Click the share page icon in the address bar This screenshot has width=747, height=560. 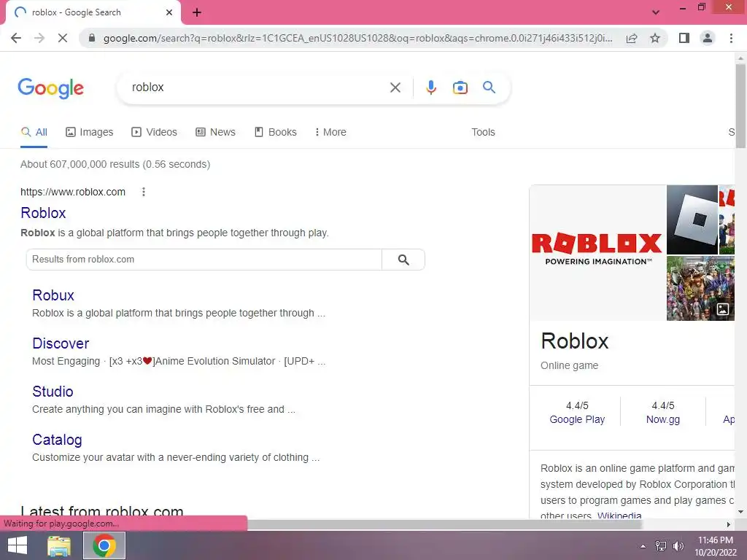632,38
